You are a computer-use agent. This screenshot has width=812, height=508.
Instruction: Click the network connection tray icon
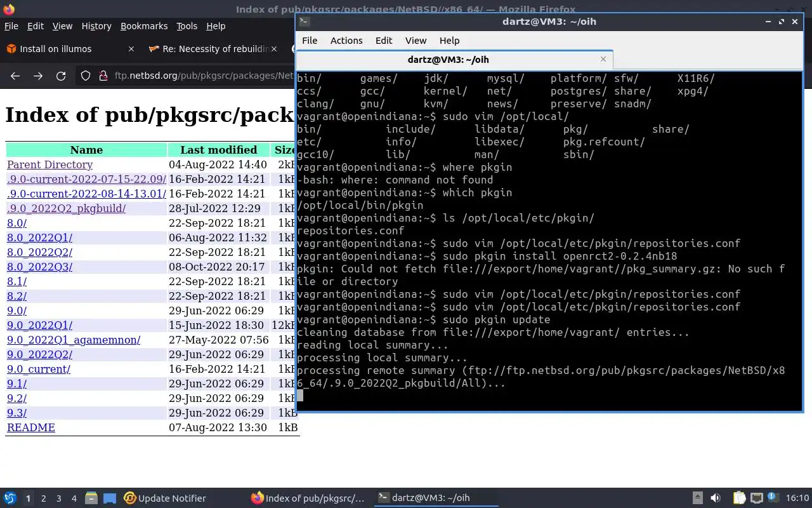click(x=756, y=498)
